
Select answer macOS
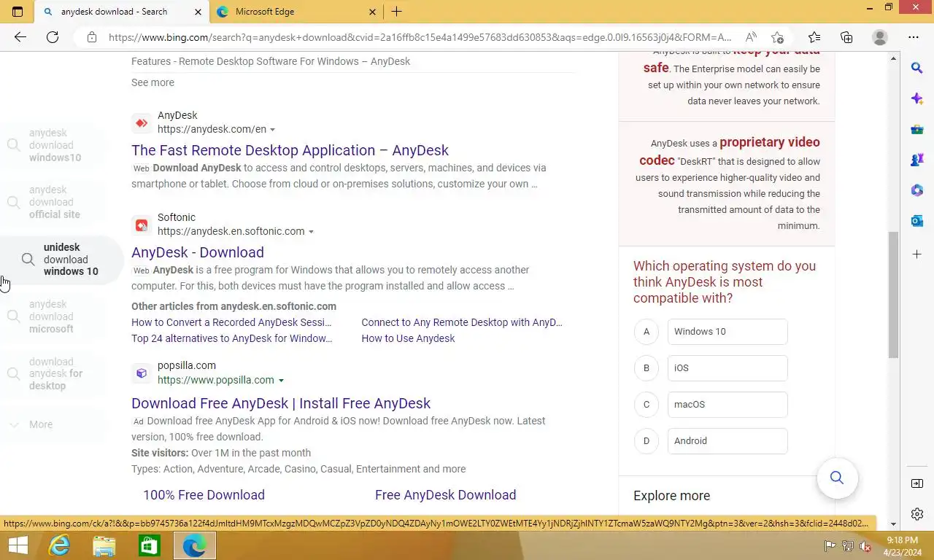point(727,404)
